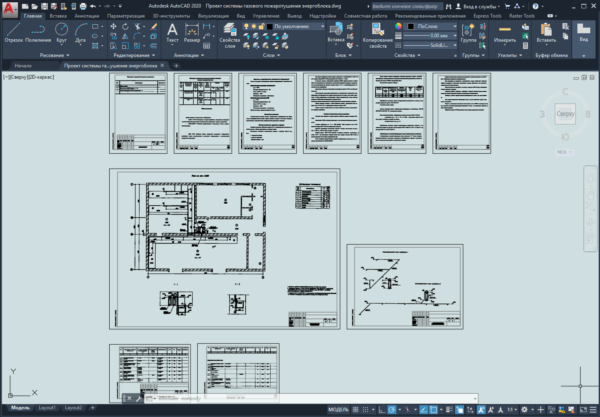Click the Plot (printer) icon in quick access toolbar
Viewport: 600px width, 417px height.
pos(83,6)
